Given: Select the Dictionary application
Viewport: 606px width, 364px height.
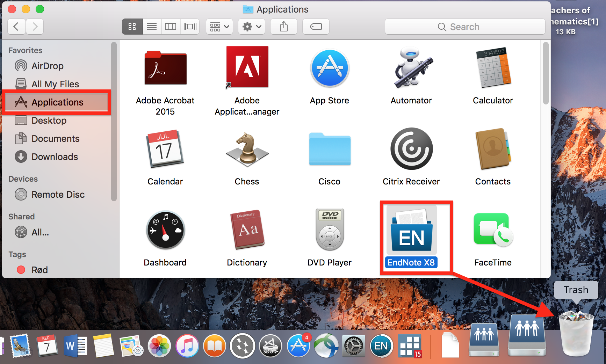Looking at the screenshot, I should tap(247, 230).
